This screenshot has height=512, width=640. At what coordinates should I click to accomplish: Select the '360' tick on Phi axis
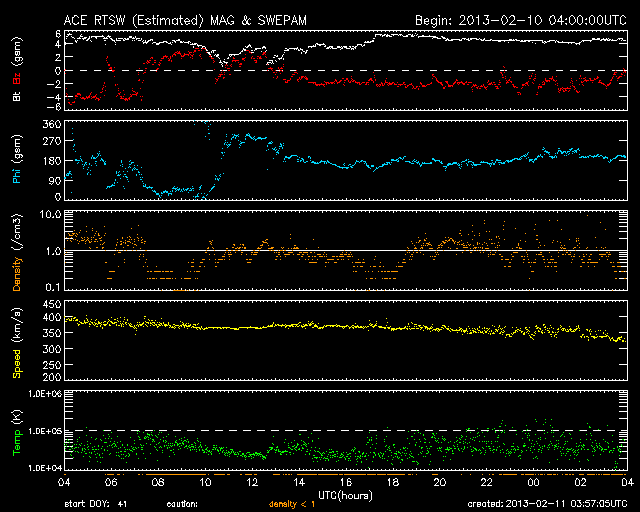(52, 125)
